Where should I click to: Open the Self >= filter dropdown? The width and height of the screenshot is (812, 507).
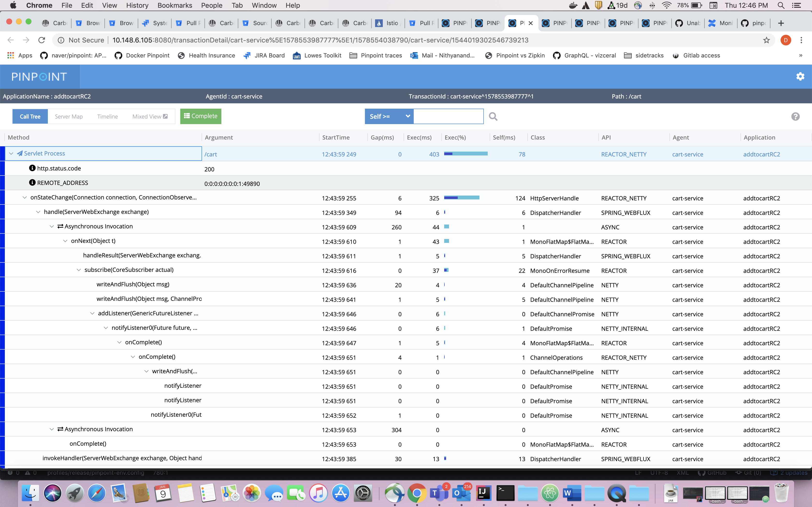tap(389, 116)
